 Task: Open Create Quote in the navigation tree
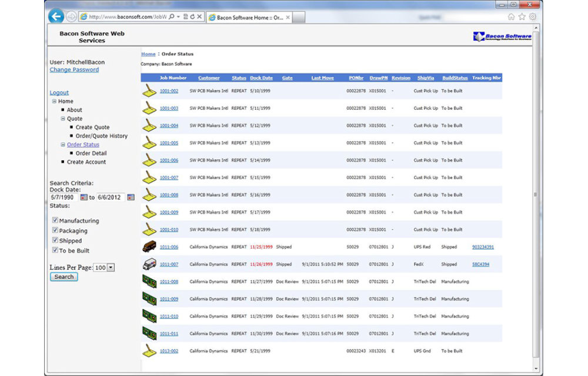(x=93, y=127)
